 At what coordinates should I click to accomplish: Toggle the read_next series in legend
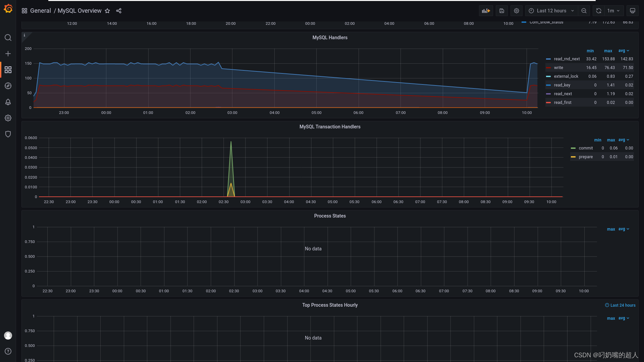point(563,94)
